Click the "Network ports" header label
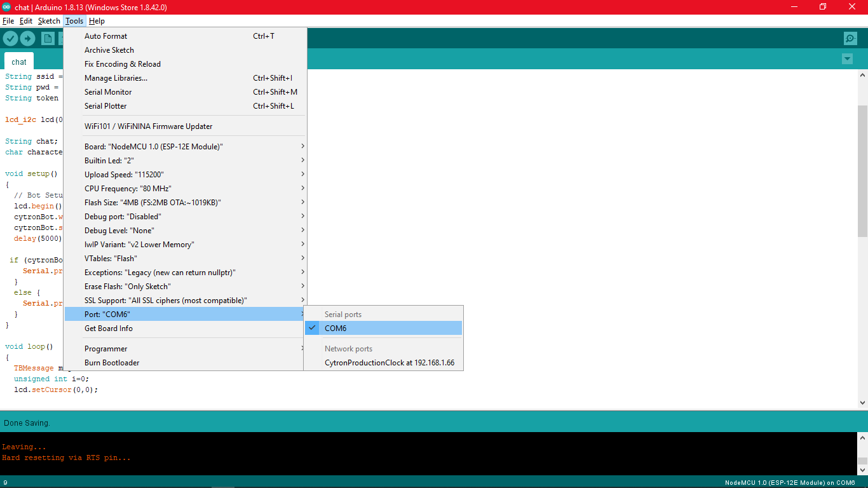This screenshot has height=488, width=868. click(348, 349)
